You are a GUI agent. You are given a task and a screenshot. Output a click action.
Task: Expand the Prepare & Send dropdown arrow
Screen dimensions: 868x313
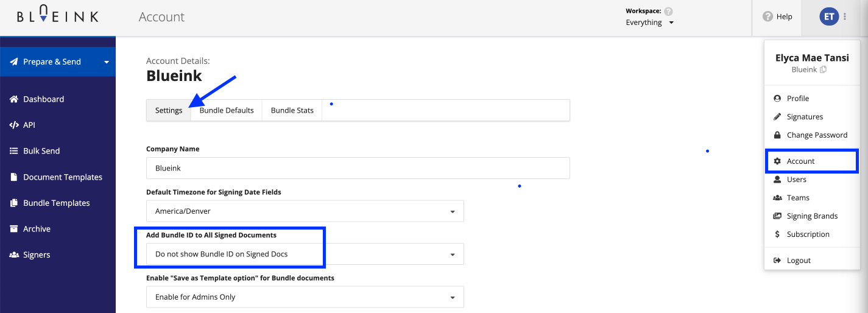pyautogui.click(x=107, y=62)
